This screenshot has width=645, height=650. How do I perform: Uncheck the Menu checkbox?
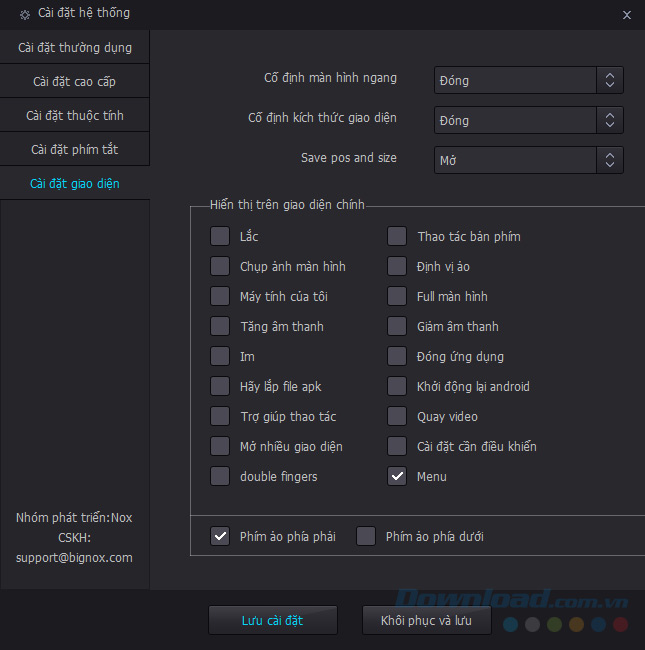(397, 477)
